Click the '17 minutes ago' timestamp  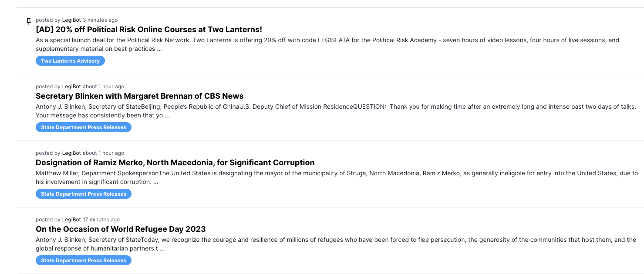(101, 220)
